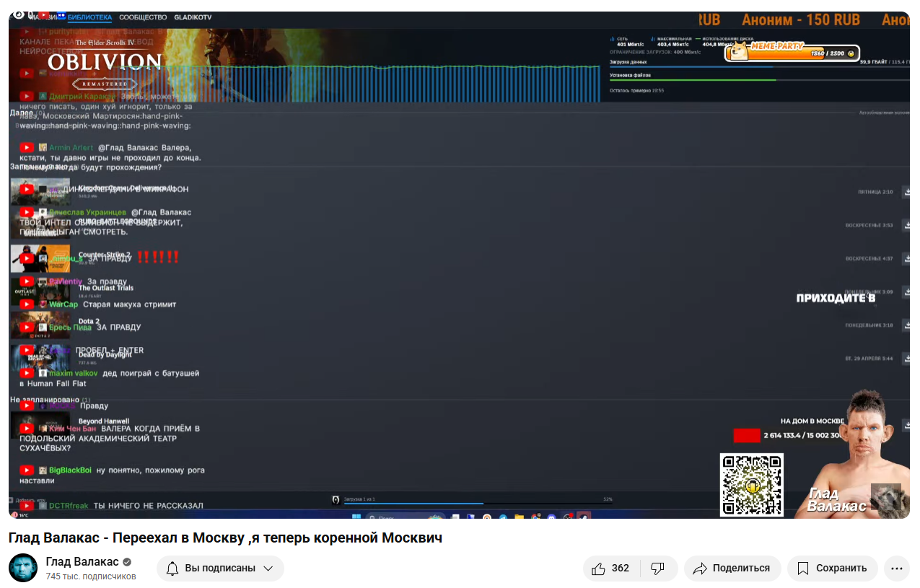Open the Глад Валакас channel avatar
The image size is (920, 588).
pos(23,569)
